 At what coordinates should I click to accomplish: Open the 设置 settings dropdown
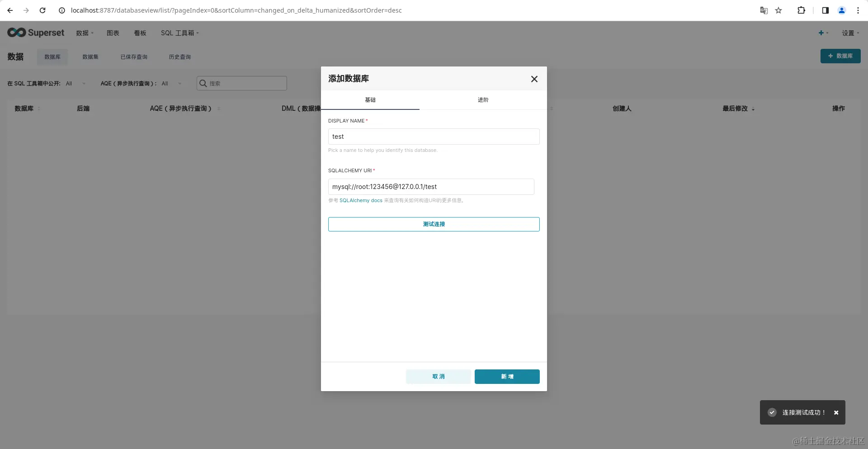[x=850, y=33]
